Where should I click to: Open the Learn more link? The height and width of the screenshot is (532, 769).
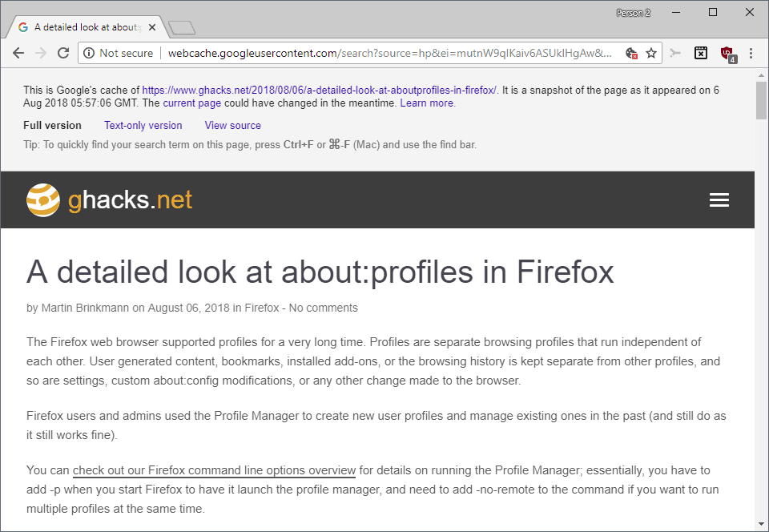point(427,103)
